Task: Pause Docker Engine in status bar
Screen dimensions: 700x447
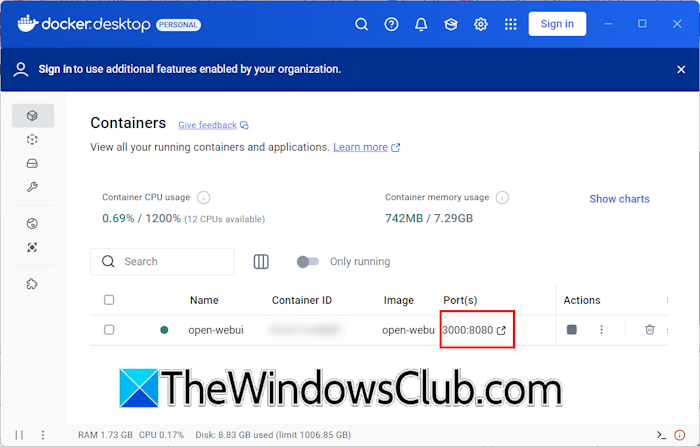Action: (19, 435)
